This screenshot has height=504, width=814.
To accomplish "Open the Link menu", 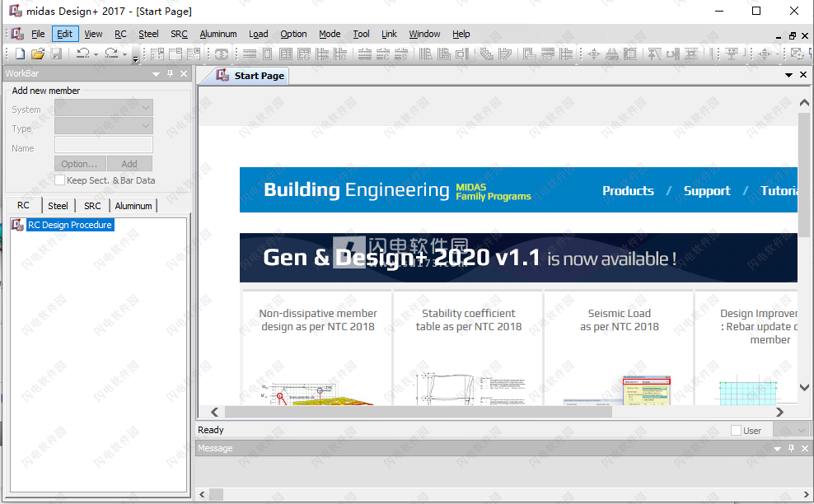I will tap(389, 34).
